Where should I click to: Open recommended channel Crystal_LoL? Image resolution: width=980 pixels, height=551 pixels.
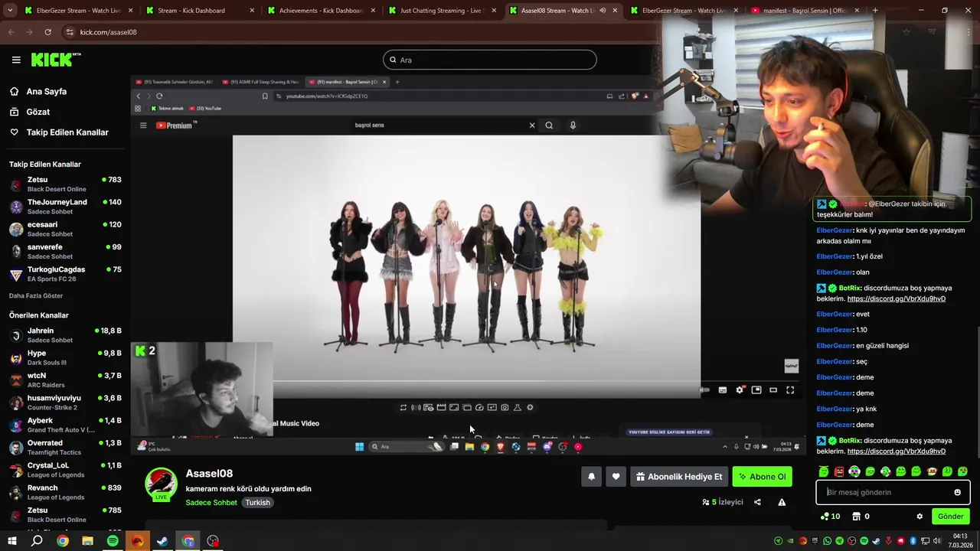65,470
